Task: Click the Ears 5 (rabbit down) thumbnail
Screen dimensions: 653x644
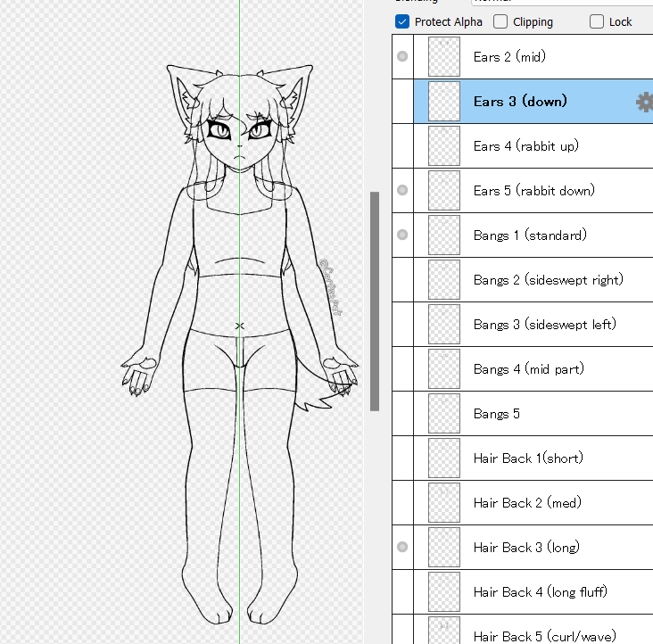Action: click(x=444, y=190)
